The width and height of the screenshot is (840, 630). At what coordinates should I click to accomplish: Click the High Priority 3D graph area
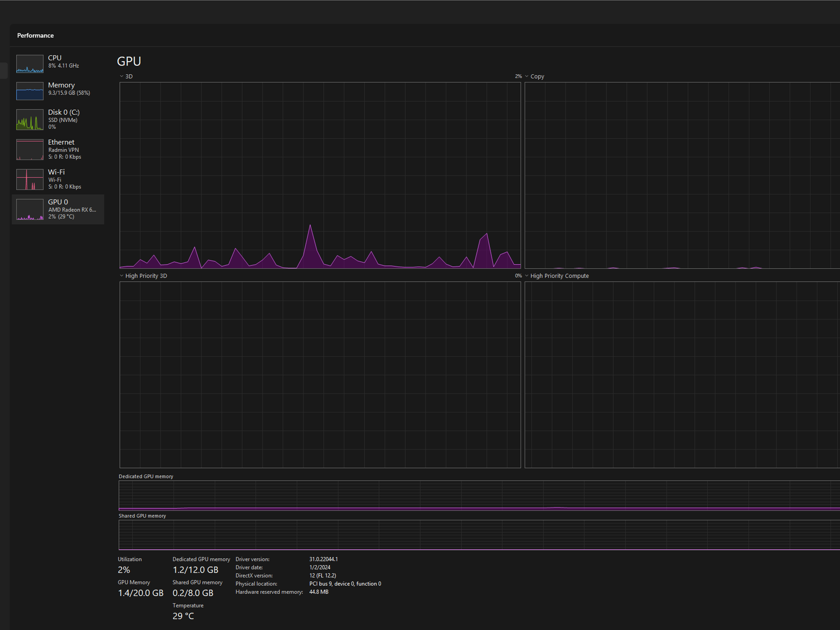(320, 374)
